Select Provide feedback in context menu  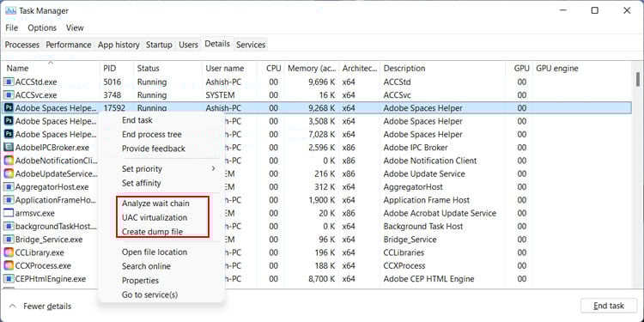coord(154,149)
